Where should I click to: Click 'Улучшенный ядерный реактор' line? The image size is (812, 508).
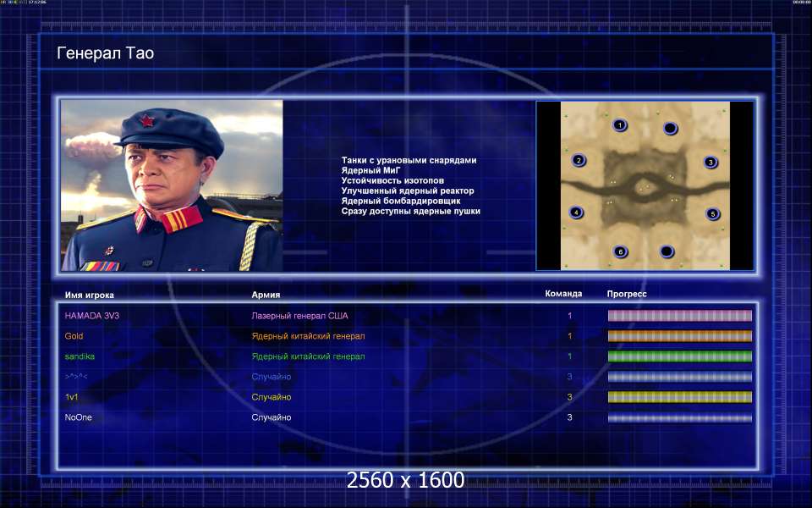408,190
